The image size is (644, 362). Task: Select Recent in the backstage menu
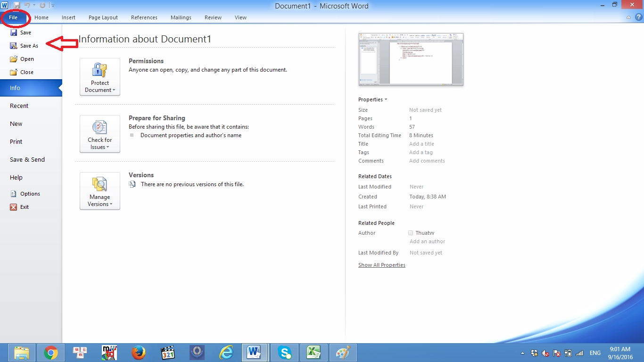coord(19,106)
